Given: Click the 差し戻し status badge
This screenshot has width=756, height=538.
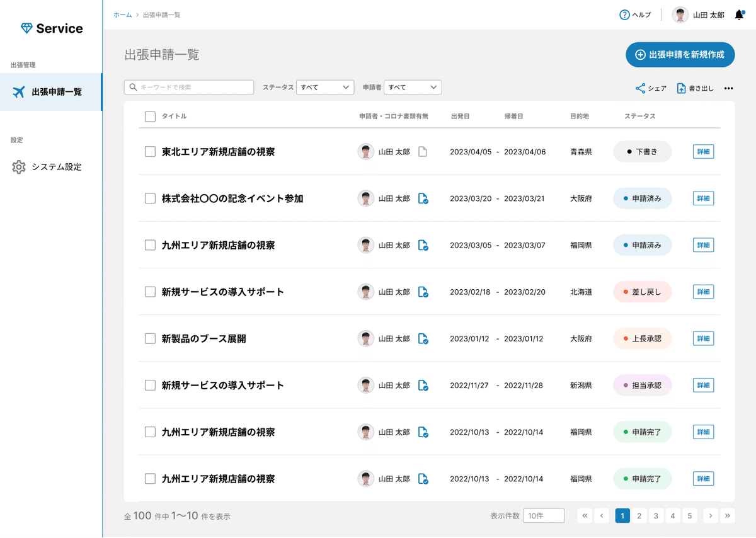Looking at the screenshot, I should click(x=643, y=292).
